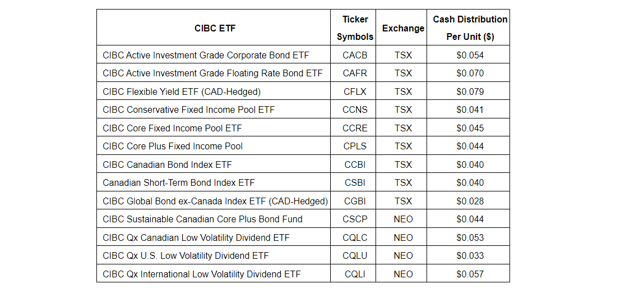Select CIBC Qx U.S. Low Volatility Dividend ETF
The height and width of the screenshot is (288, 644).
186,255
